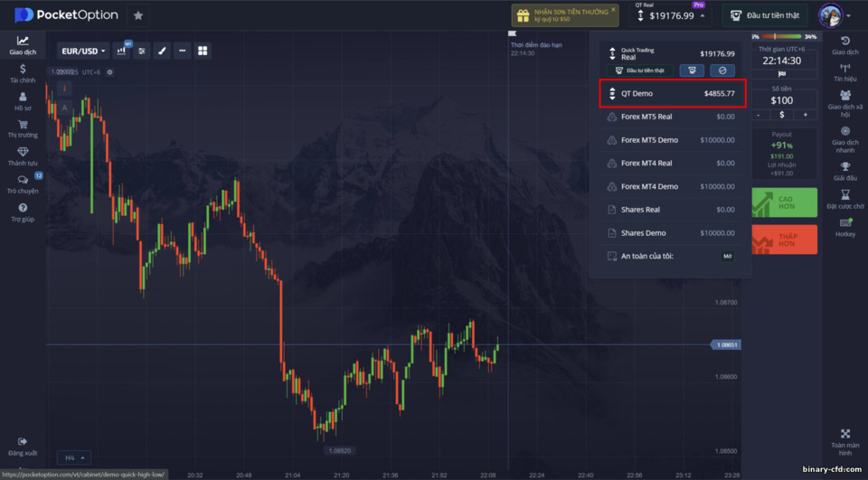
Task: Select the drawing pencil tool
Action: pyautogui.click(x=162, y=51)
